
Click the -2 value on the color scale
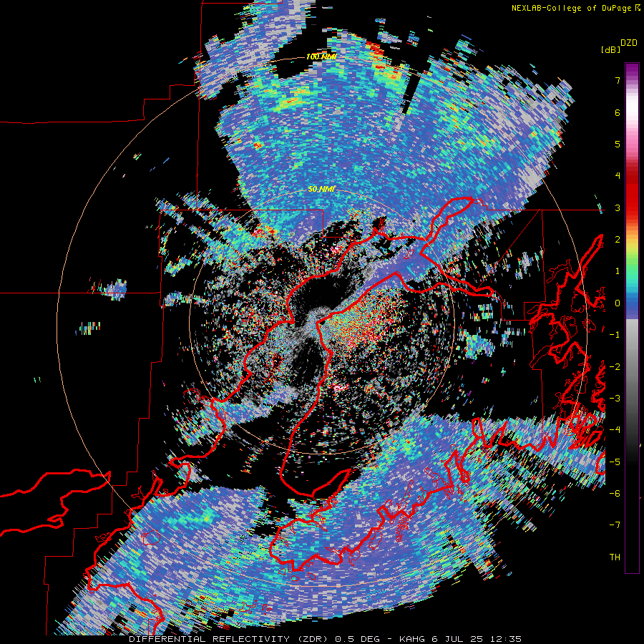[x=615, y=367]
